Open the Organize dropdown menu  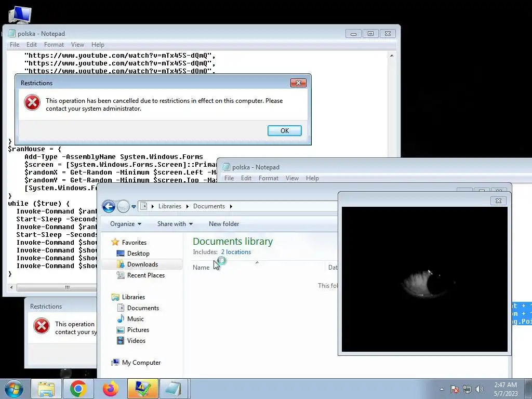[126, 224]
